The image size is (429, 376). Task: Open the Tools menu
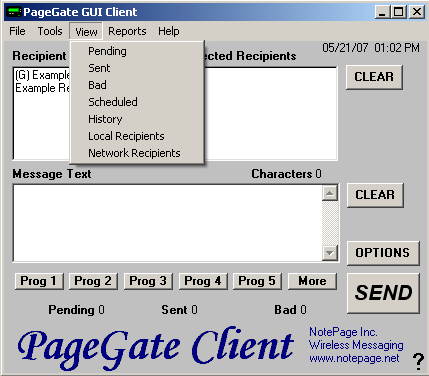point(50,31)
